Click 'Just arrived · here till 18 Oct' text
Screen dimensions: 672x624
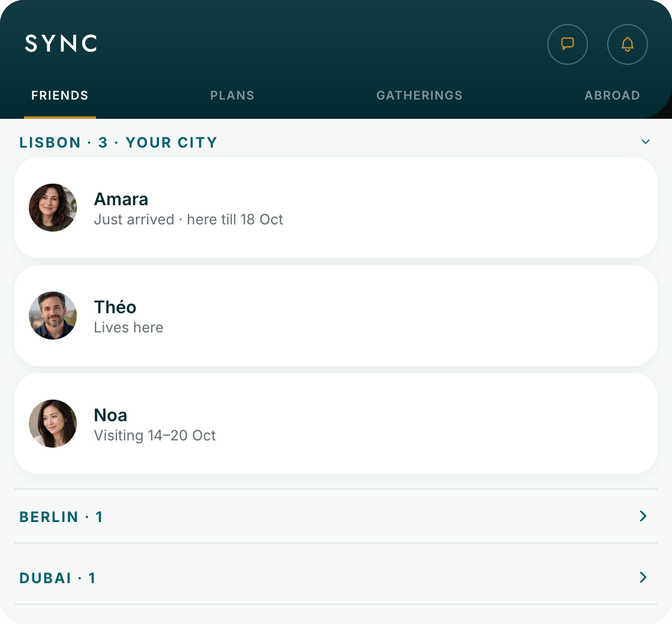188,220
